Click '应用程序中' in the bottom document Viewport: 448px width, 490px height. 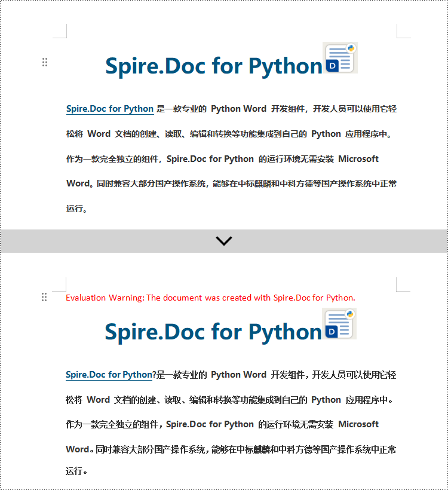click(366, 400)
